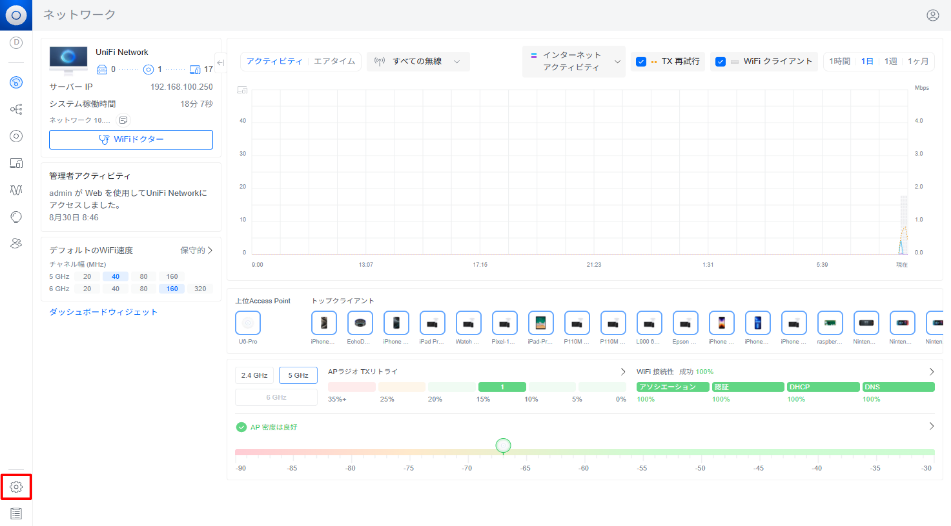Click the client count icon showing 17
This screenshot has width=951, height=526.
click(195, 69)
